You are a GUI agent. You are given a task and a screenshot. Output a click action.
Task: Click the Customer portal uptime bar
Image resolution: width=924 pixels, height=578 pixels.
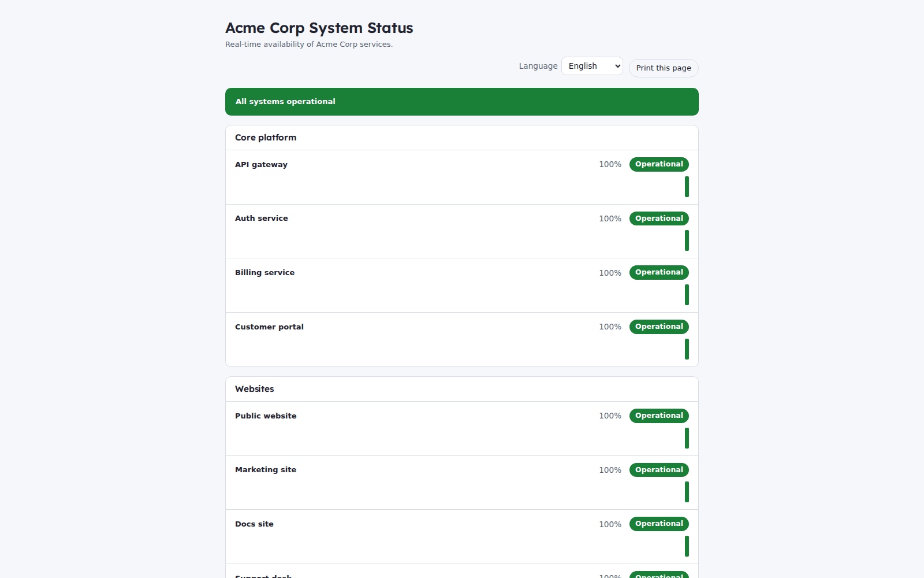click(x=687, y=349)
